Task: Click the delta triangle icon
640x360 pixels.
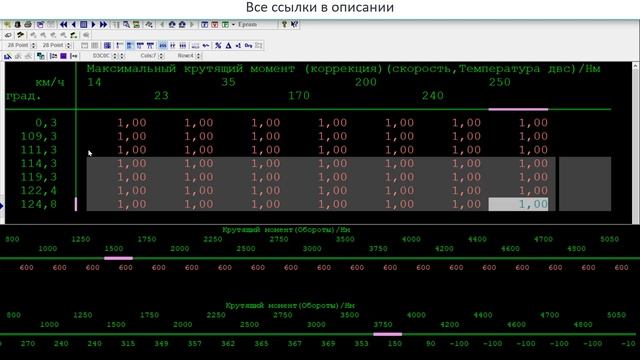Action: [x=229, y=45]
